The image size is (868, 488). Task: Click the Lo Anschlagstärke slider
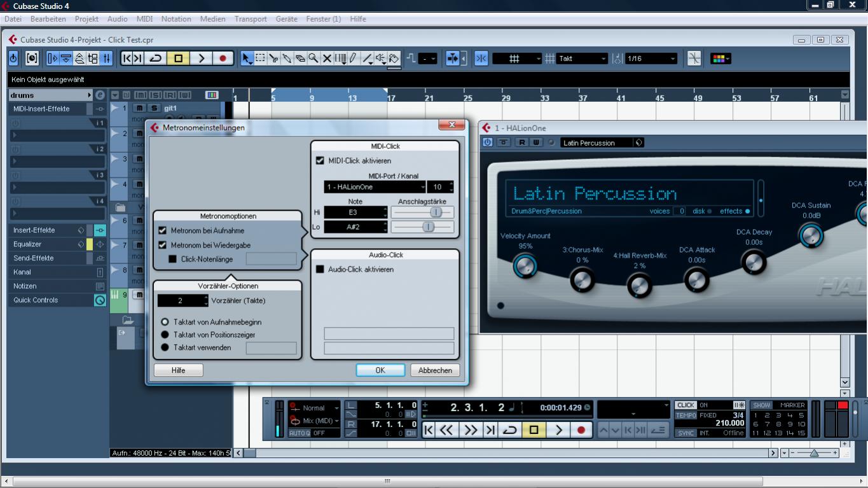tap(422, 227)
